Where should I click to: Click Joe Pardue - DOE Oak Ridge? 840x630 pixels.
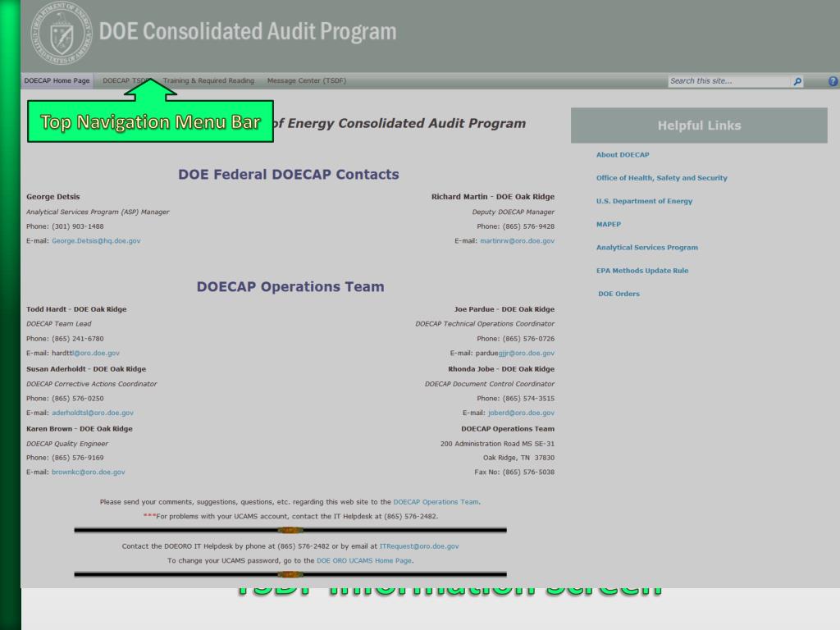tap(504, 309)
